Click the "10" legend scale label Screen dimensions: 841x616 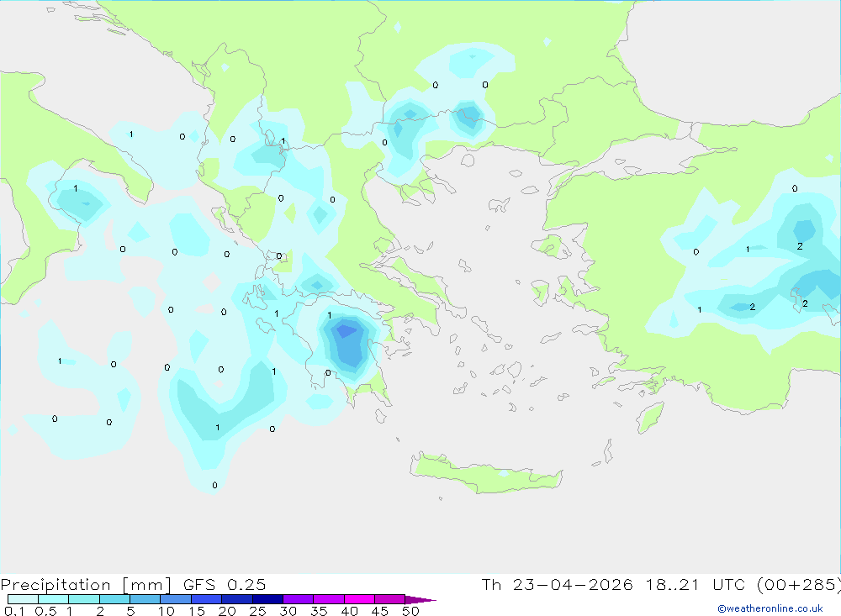pos(167,611)
